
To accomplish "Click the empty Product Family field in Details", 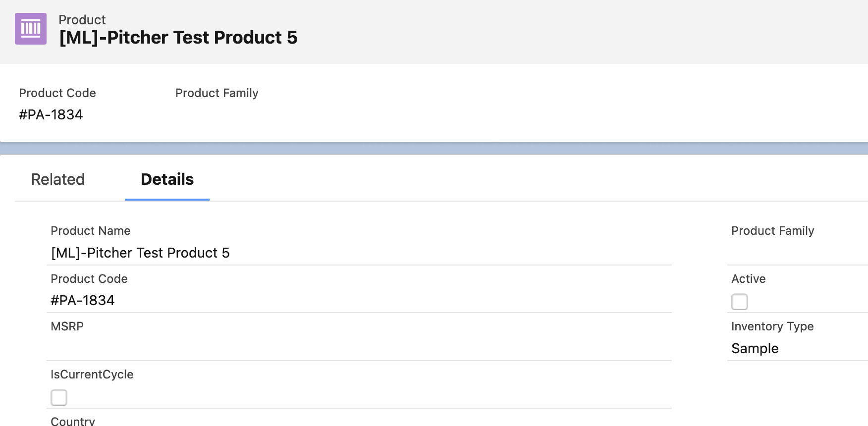I will (x=793, y=253).
